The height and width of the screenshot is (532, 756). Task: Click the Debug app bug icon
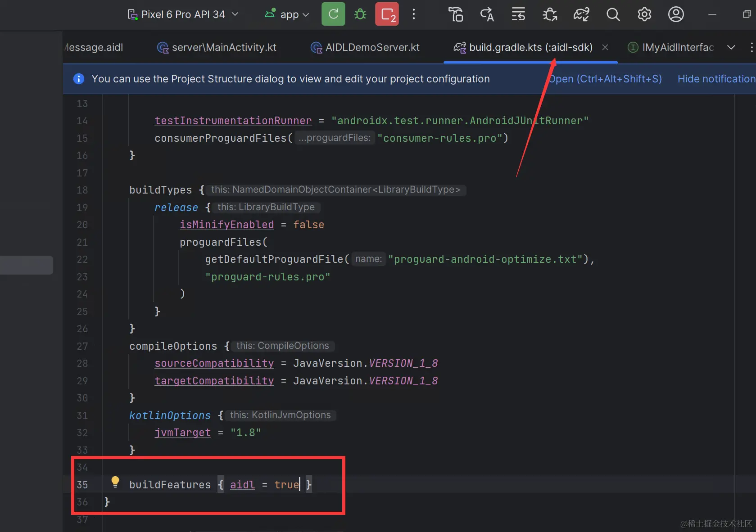point(360,14)
